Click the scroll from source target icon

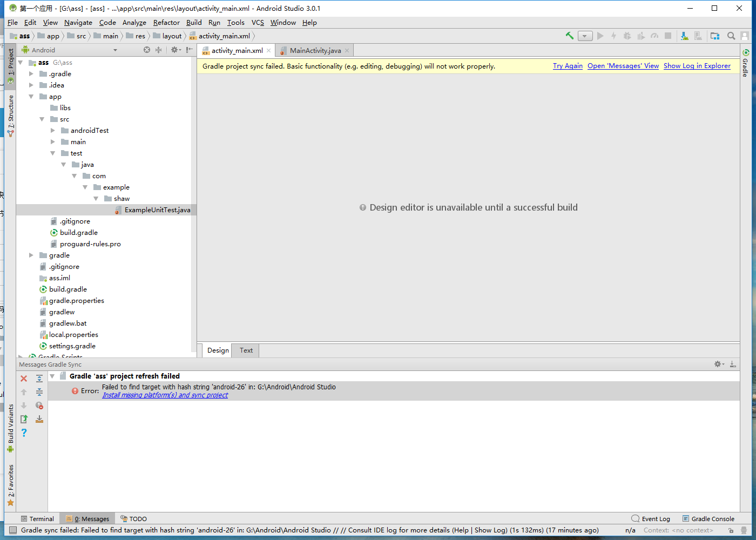coord(147,50)
